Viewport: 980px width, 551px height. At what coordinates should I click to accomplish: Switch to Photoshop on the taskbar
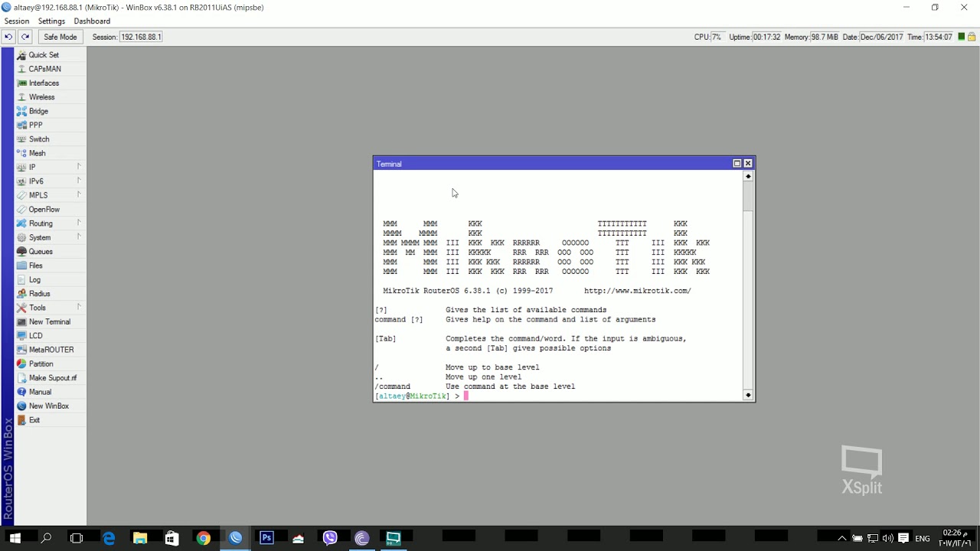[x=266, y=538]
